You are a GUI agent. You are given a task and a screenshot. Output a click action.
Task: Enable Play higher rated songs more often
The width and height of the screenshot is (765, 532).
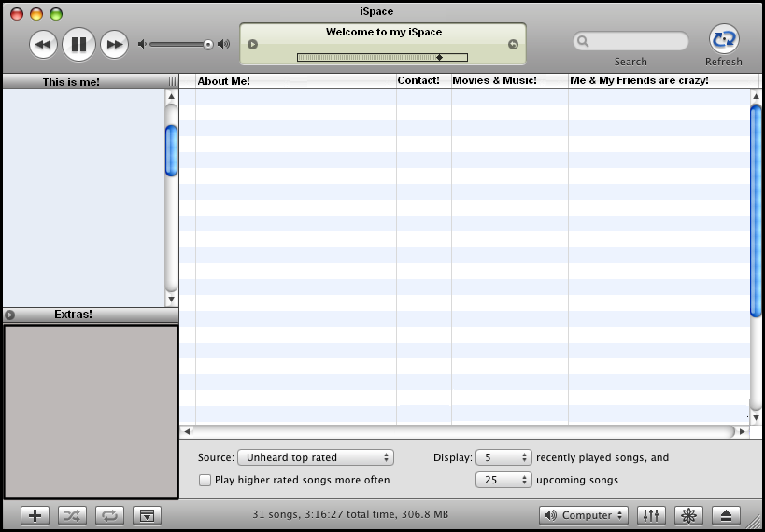(x=205, y=481)
